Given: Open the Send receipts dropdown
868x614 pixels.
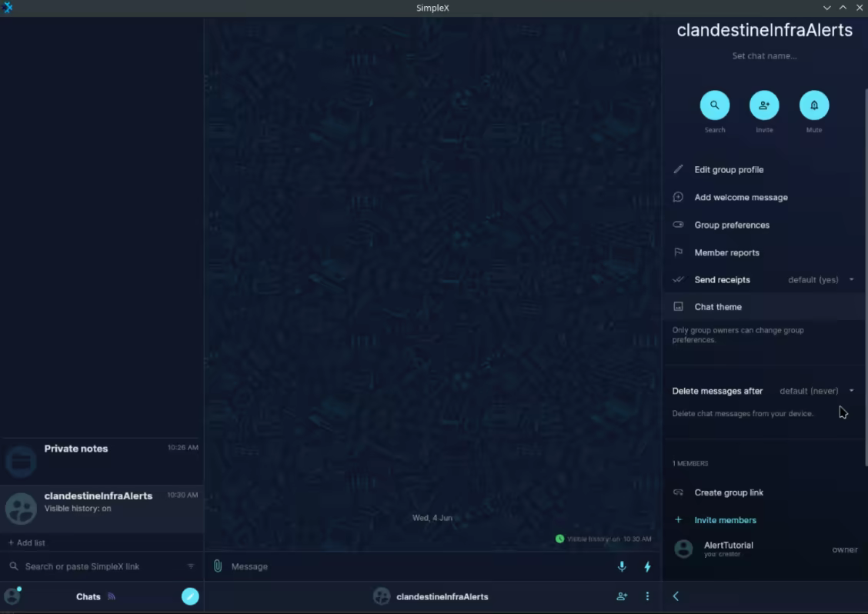Looking at the screenshot, I should (821, 280).
